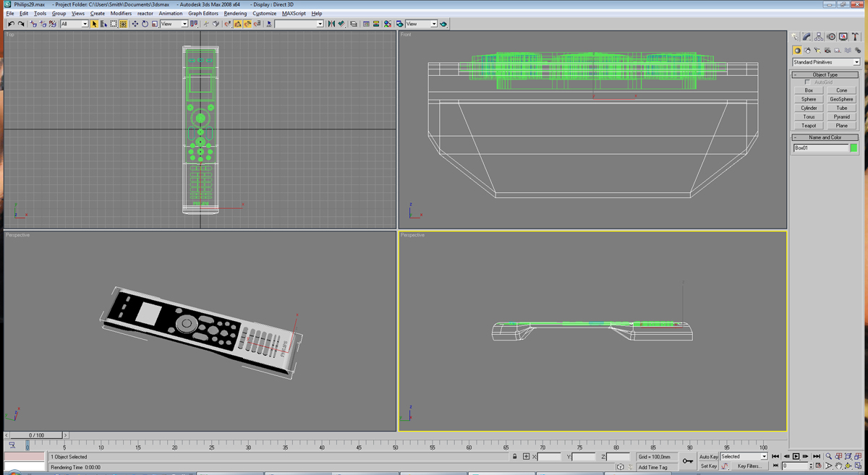The image size is (868, 475).
Task: Select the Move transform tool
Action: click(135, 24)
